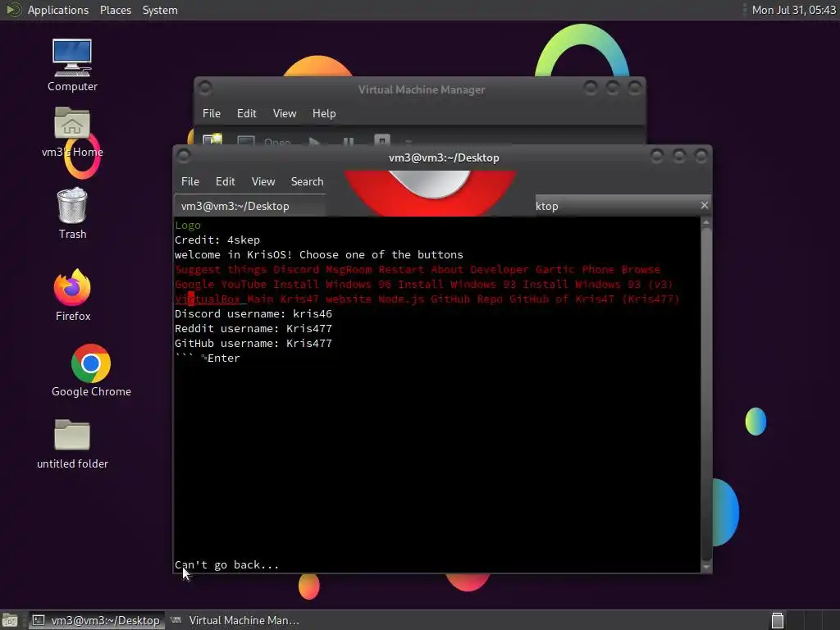Click the VirtualBox link in terminal
Screen dimensions: 840x630
click(208, 299)
